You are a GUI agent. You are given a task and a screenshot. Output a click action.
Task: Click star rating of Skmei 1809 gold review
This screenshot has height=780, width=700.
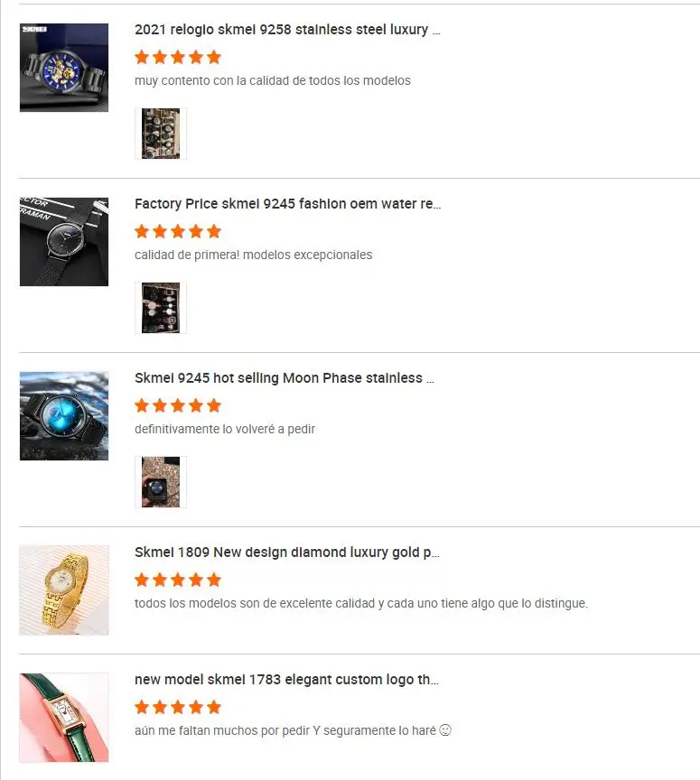(x=178, y=580)
